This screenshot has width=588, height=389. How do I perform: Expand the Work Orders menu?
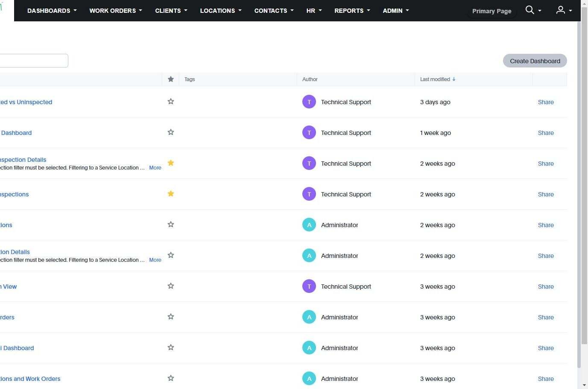tap(116, 11)
